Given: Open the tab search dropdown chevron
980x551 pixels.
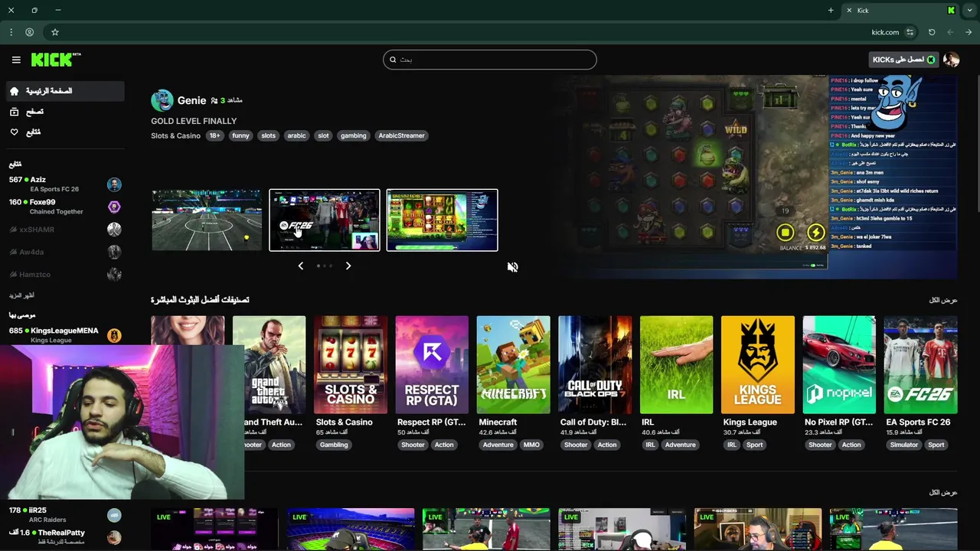Looking at the screenshot, I should click(969, 10).
